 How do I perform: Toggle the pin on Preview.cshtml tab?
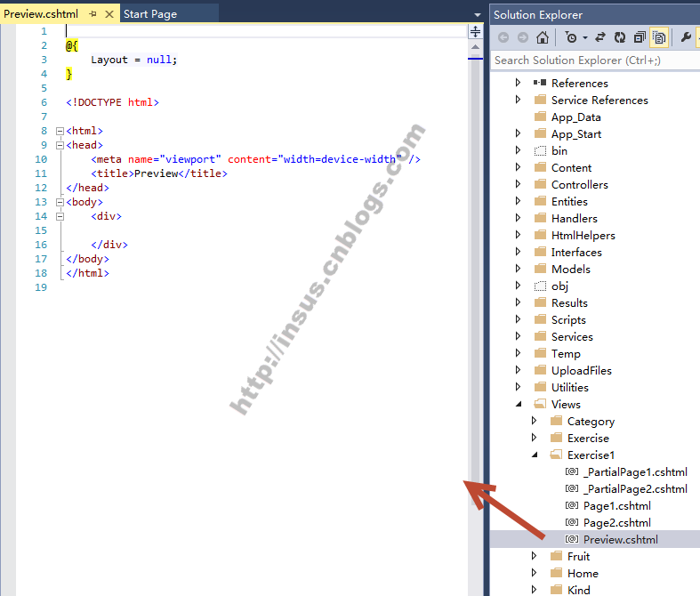click(93, 14)
